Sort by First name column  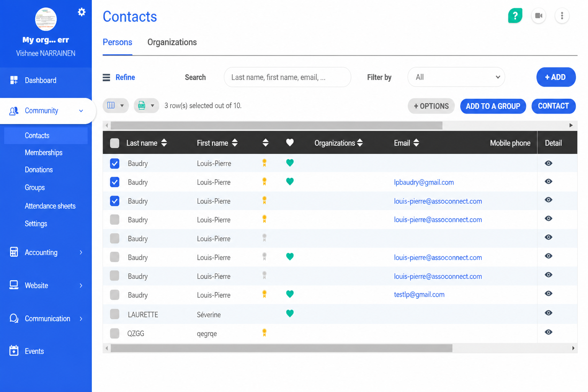click(235, 143)
